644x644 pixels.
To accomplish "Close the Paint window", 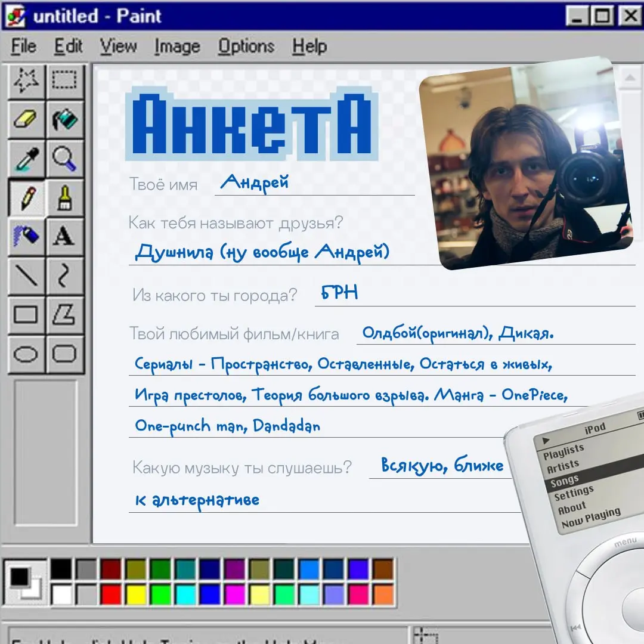I will coord(630,16).
